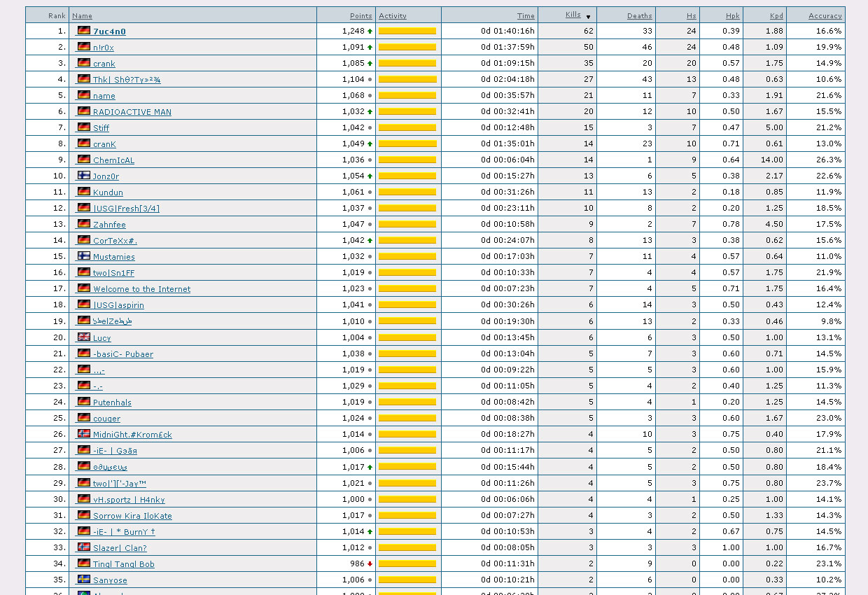The width and height of the screenshot is (868, 595).
Task: Sort table by the Points column
Action: click(x=360, y=15)
